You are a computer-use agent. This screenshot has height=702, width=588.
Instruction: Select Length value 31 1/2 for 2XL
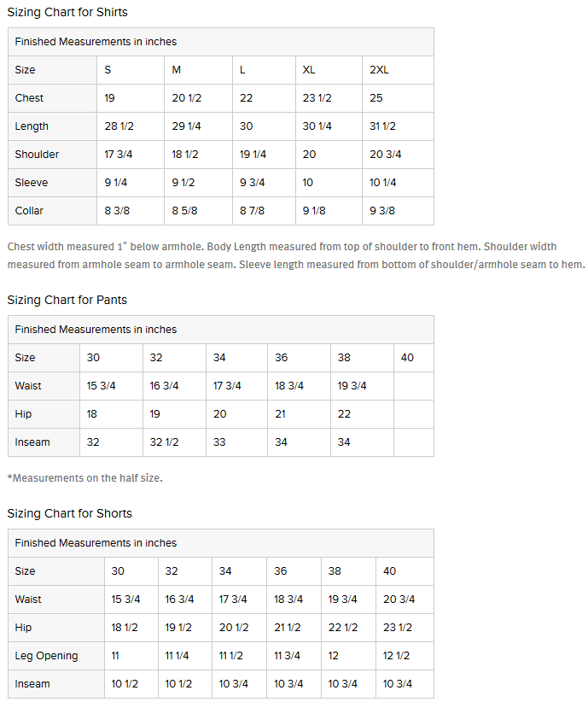[x=383, y=126]
